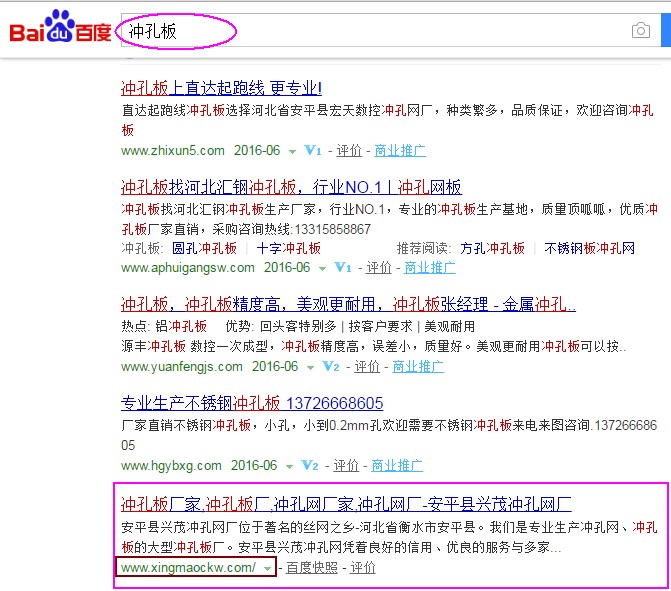
Task: Open result 专业生产不锈钢冲孔板 13726668605
Action: [x=252, y=403]
